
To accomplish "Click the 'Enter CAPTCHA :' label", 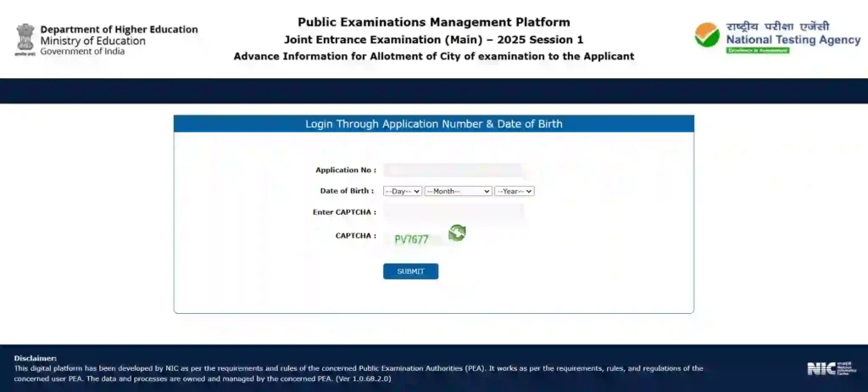I will tap(344, 212).
